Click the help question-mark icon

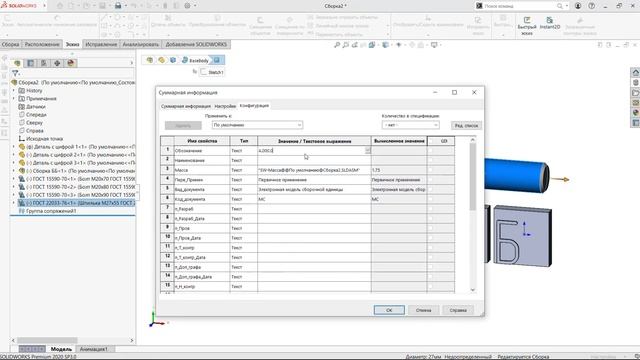click(591, 6)
